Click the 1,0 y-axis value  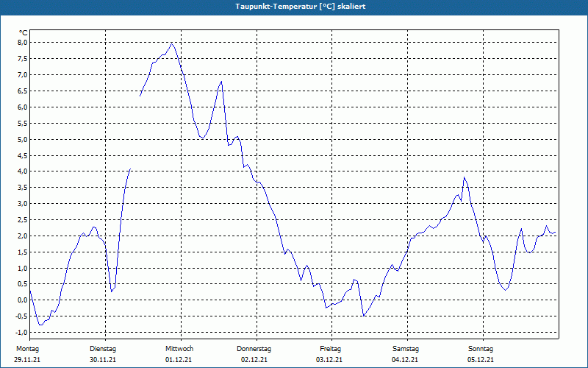(23, 268)
